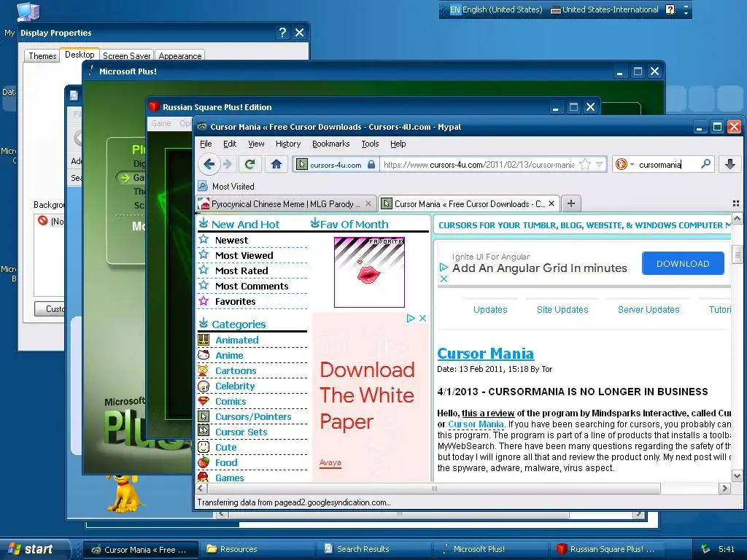Open the language bar help icon
The height and width of the screenshot is (560, 747).
click(x=670, y=9)
